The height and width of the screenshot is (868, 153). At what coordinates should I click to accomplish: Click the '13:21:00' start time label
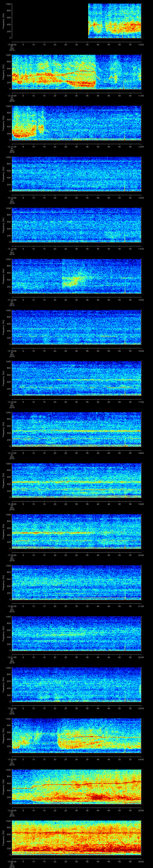click(x=12, y=657)
